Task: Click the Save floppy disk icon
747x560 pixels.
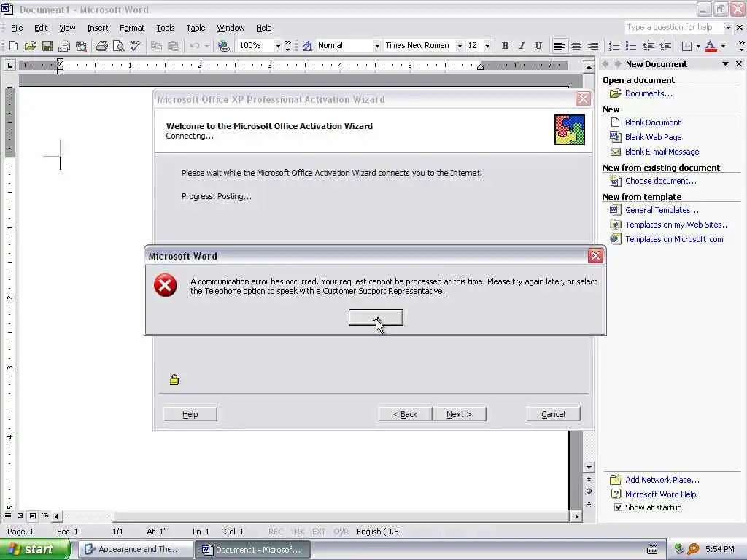Action: pos(47,46)
